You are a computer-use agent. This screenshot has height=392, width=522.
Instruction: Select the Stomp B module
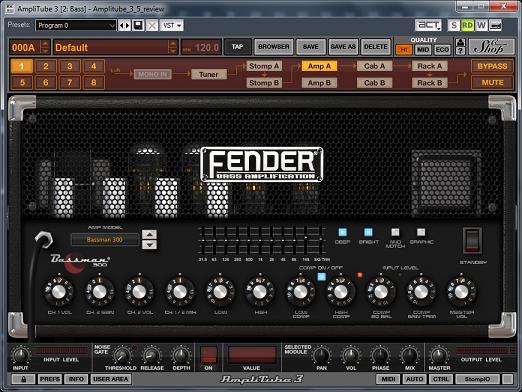[x=264, y=83]
